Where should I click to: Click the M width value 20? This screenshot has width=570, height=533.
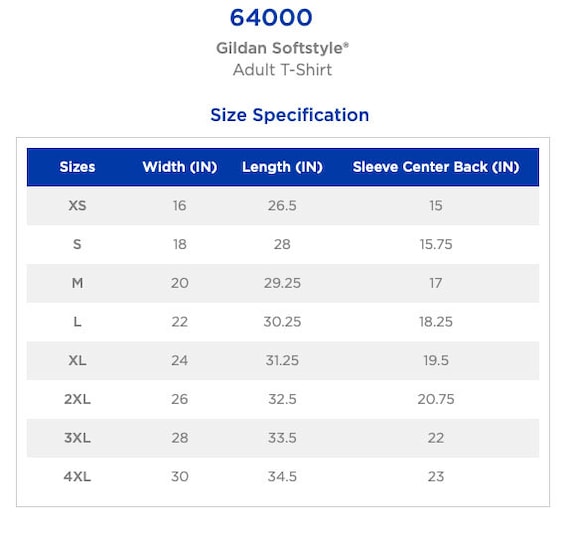[180, 283]
